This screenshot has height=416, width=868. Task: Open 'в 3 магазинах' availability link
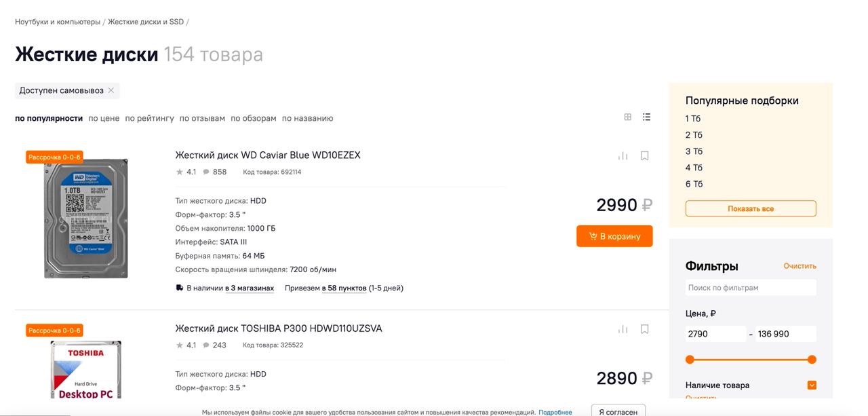pyautogui.click(x=250, y=288)
